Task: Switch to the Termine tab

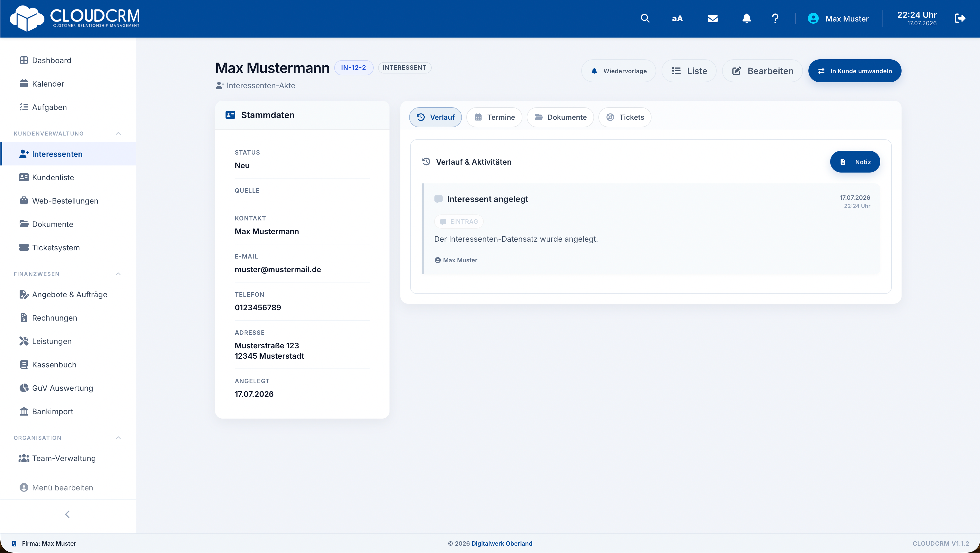Action: pos(494,117)
